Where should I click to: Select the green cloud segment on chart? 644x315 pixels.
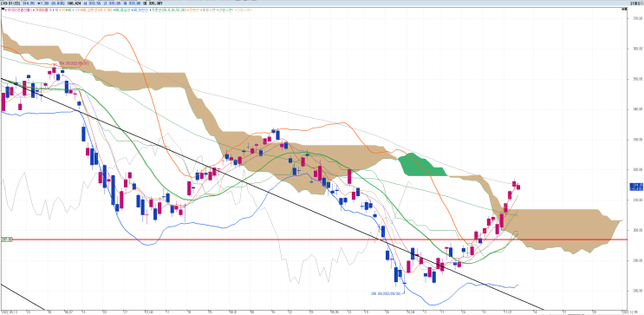click(x=421, y=165)
